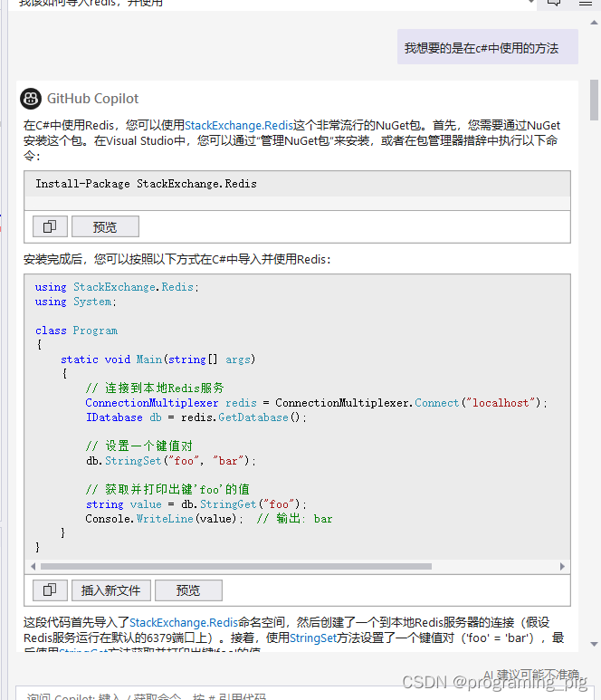The height and width of the screenshot is (700, 601).
Task: Click the db.StringSet("foo", "bar") line
Action: click(171, 461)
